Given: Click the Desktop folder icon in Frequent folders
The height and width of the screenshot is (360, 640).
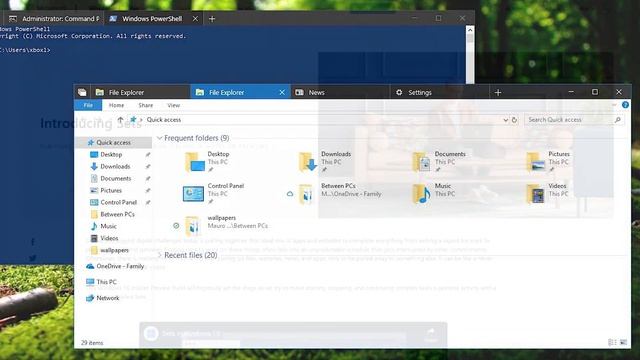Looking at the screenshot, I should click(x=194, y=162).
